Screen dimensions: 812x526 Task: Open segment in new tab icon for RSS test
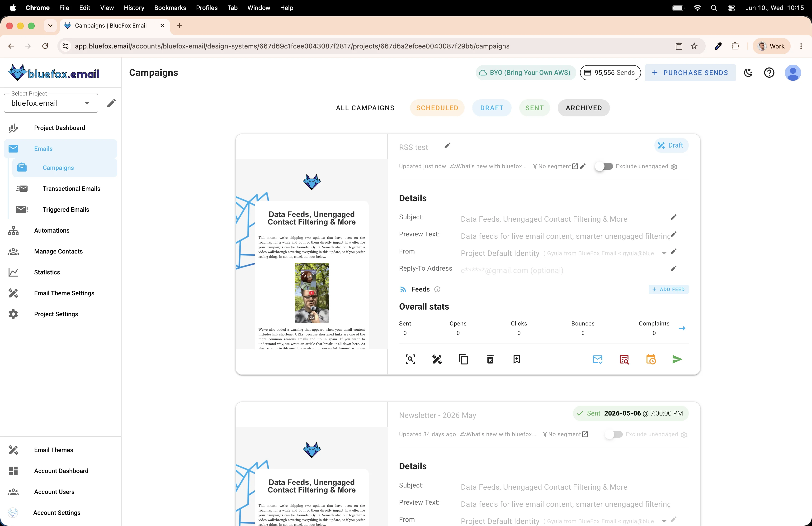click(575, 166)
